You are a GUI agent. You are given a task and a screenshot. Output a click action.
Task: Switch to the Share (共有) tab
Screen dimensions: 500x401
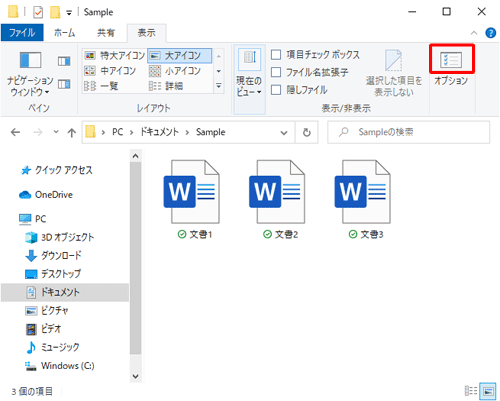tap(106, 33)
